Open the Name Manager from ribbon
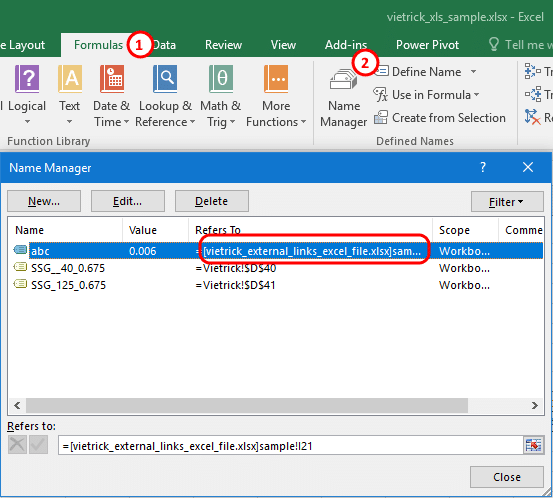Viewport: 553px width, 498px height. coord(344,97)
